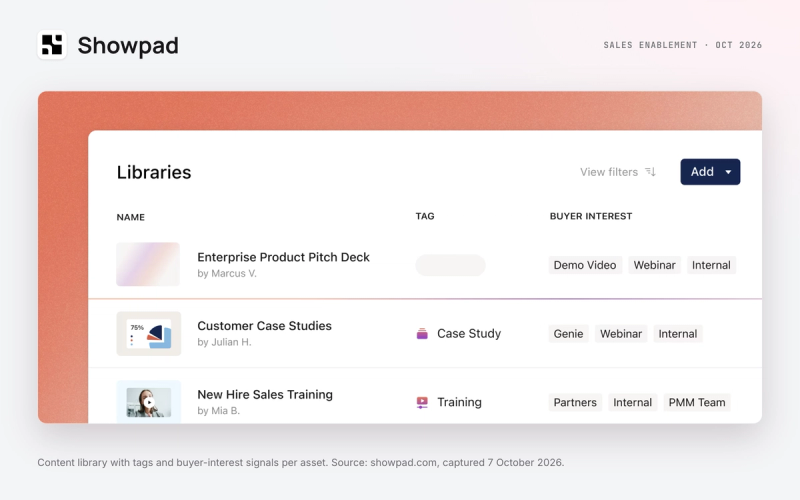
Task: Open the Enterprise Product Pitch Deck thumbnail
Action: [x=148, y=264]
